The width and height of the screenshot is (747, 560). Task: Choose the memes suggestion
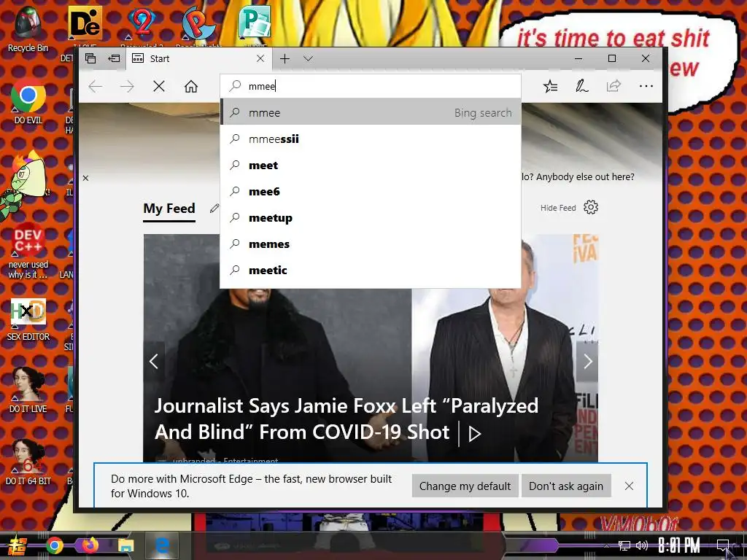[x=371, y=244]
